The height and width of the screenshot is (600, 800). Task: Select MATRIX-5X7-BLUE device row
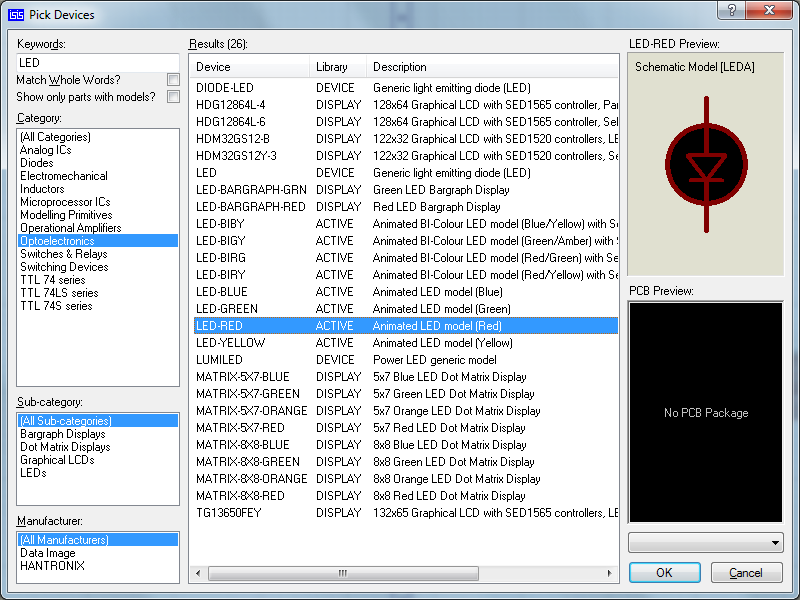pyautogui.click(x=406, y=377)
